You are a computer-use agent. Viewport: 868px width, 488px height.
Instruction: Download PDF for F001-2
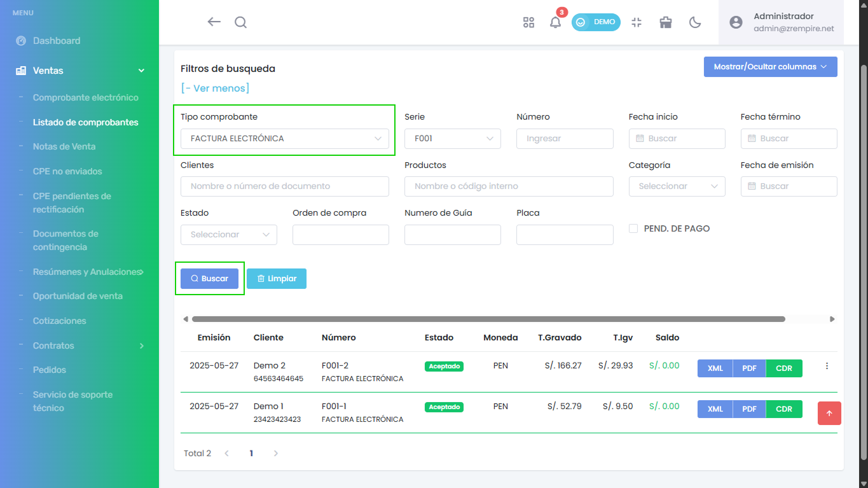[750, 368]
